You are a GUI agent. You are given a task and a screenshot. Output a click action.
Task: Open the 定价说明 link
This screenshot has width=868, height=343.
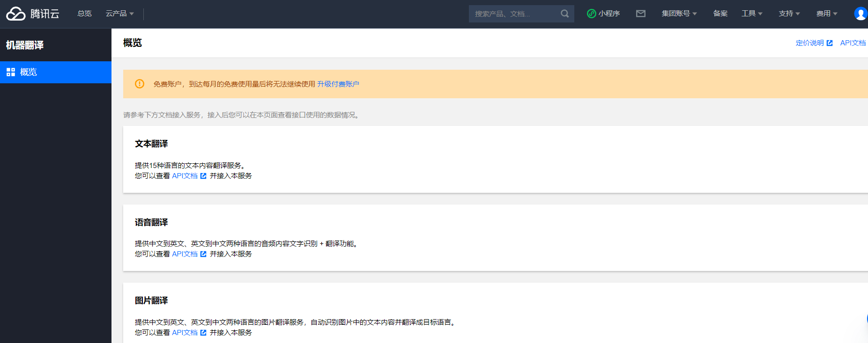pyautogui.click(x=809, y=43)
